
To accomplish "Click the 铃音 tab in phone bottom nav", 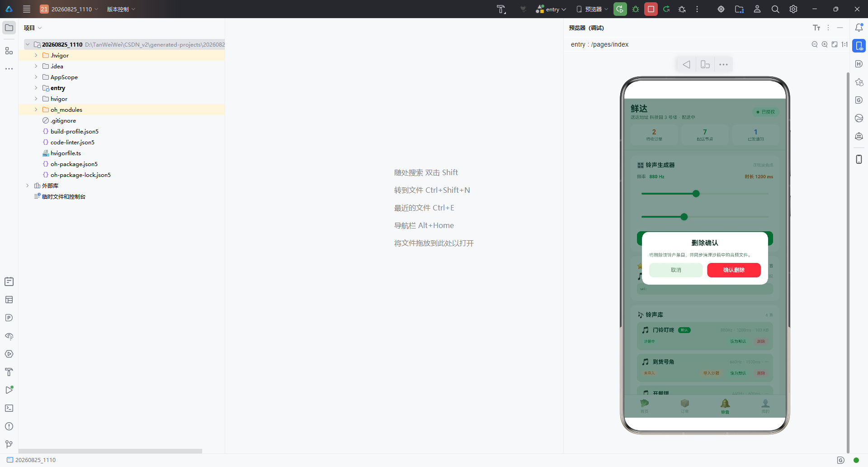I will (725, 406).
